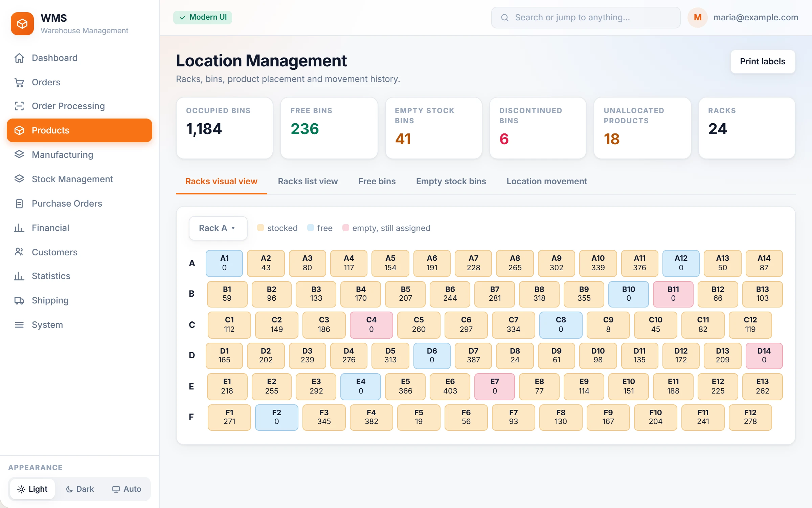Image resolution: width=812 pixels, height=508 pixels.
Task: Click the Free Bins 236 card
Action: 329,128
